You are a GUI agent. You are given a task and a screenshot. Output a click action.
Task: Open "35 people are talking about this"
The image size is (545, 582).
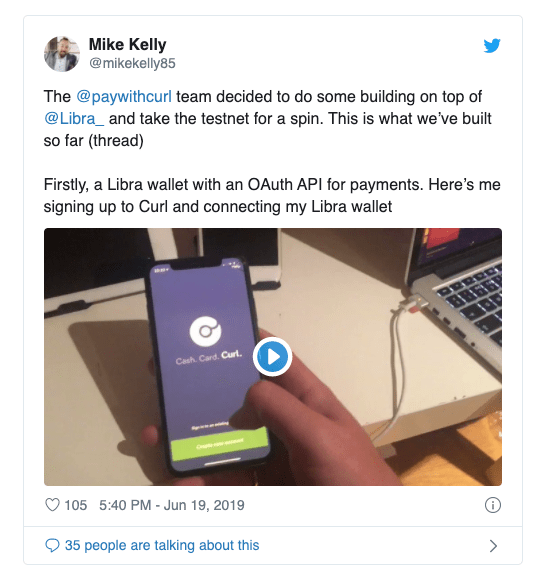point(162,545)
